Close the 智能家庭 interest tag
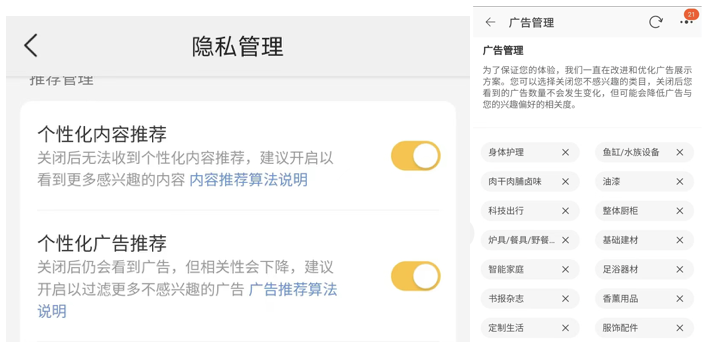This screenshot has height=364, width=710. (566, 269)
